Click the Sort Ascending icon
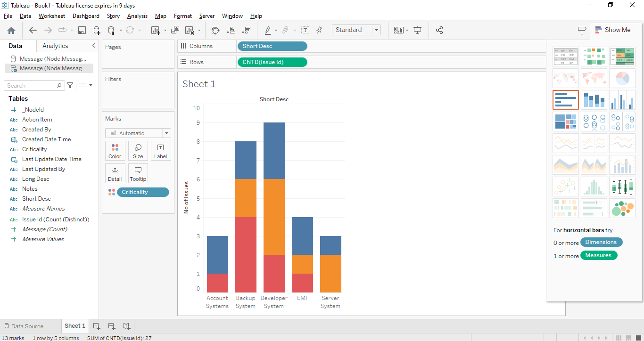This screenshot has height=341, width=644. (231, 30)
